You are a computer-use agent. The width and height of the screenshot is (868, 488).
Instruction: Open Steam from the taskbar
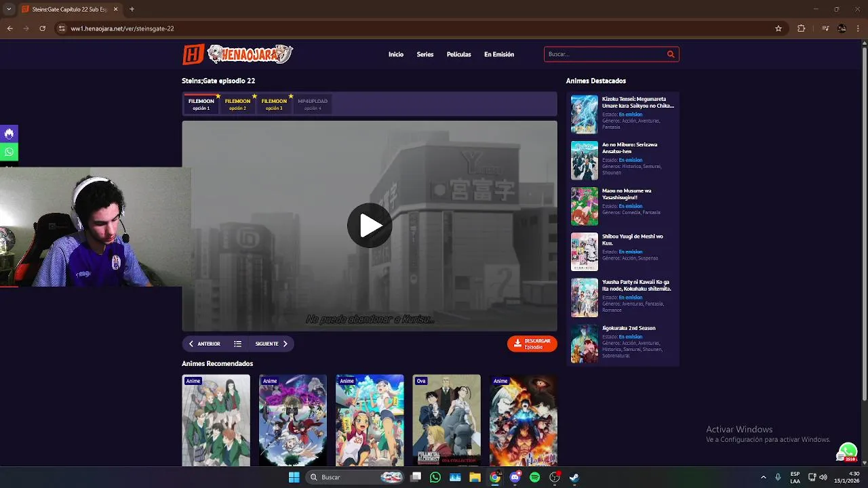(x=574, y=477)
